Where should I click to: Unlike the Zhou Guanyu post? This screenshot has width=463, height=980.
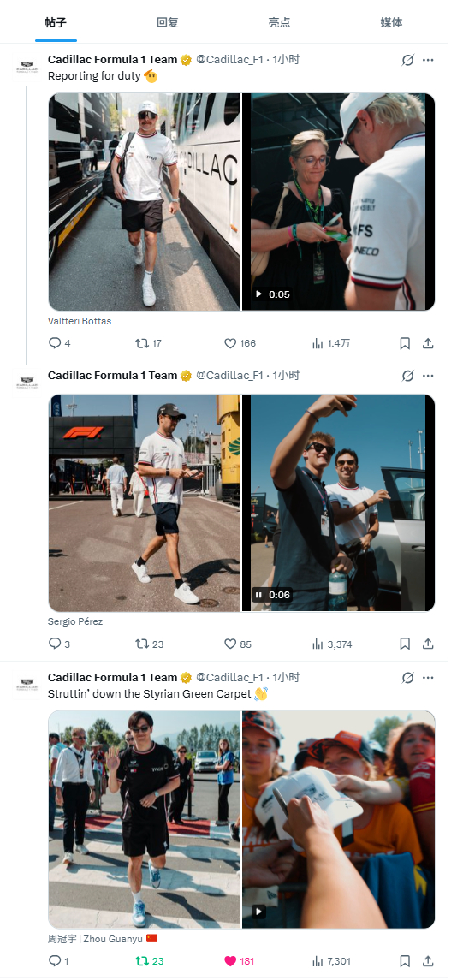point(240,961)
